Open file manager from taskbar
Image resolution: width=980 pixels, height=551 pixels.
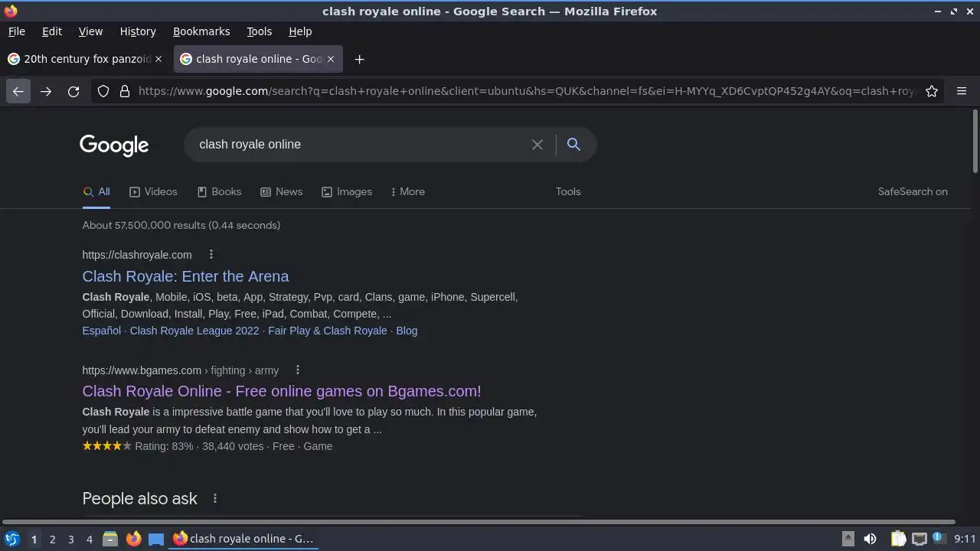coord(110,539)
